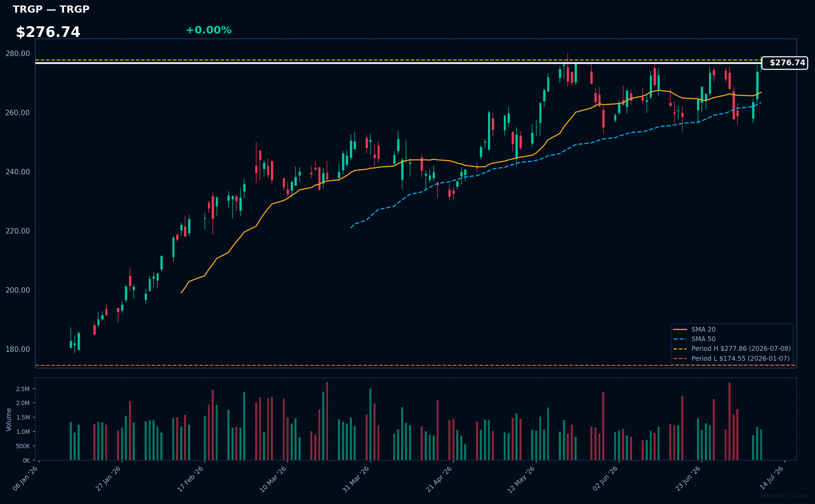Click the $276.74 price label on right axis

tap(785, 63)
